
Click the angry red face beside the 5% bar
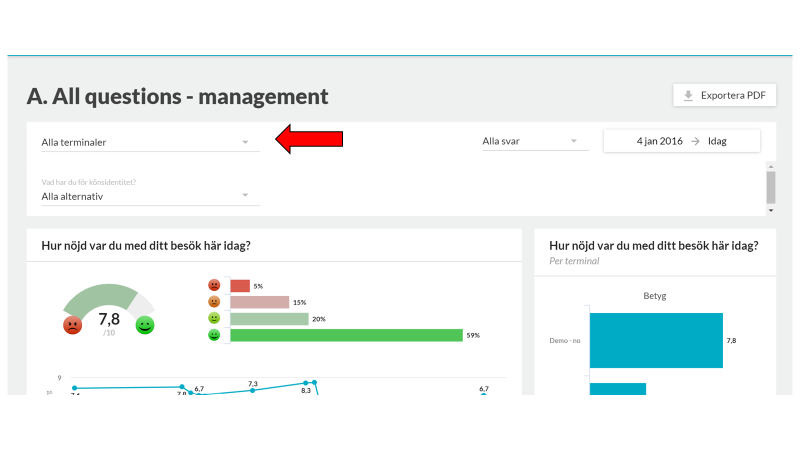[x=214, y=285]
